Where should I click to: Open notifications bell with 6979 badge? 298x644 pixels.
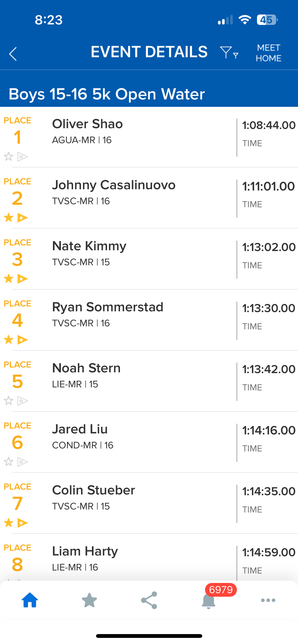point(209,601)
